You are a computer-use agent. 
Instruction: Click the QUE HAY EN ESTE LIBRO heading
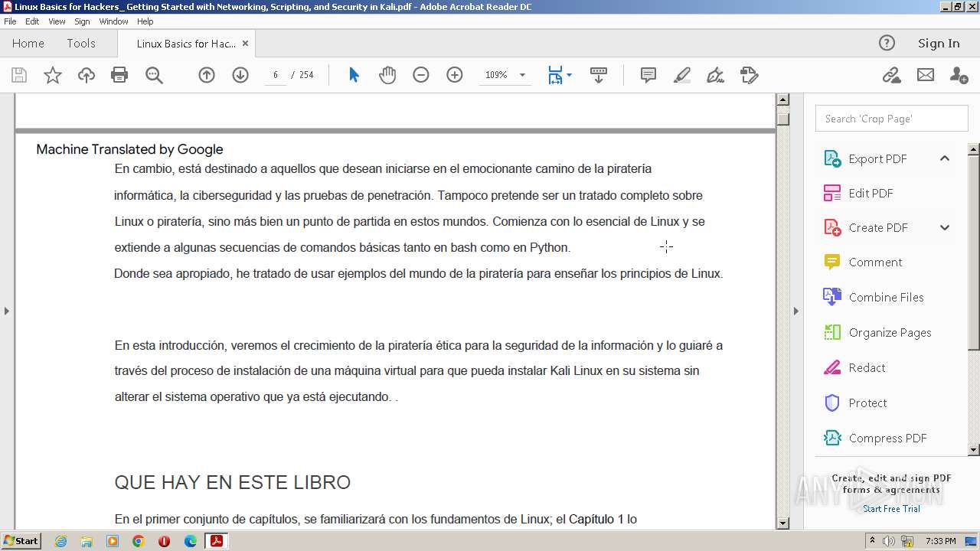pyautogui.click(x=233, y=482)
